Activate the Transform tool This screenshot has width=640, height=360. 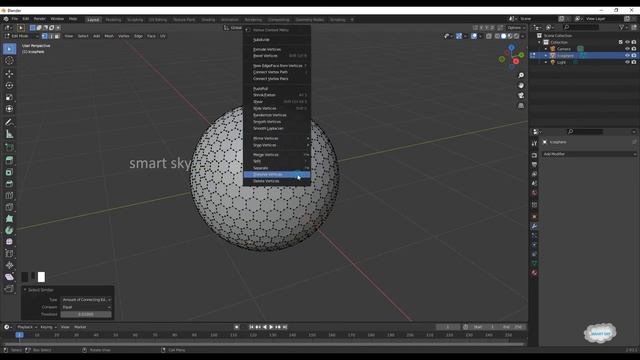(x=9, y=109)
